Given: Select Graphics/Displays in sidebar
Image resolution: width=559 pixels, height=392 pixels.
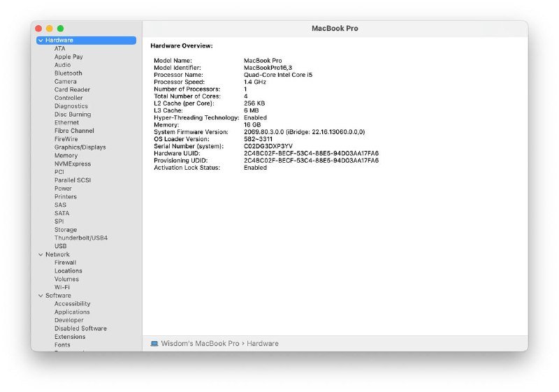Looking at the screenshot, I should pyautogui.click(x=80, y=147).
